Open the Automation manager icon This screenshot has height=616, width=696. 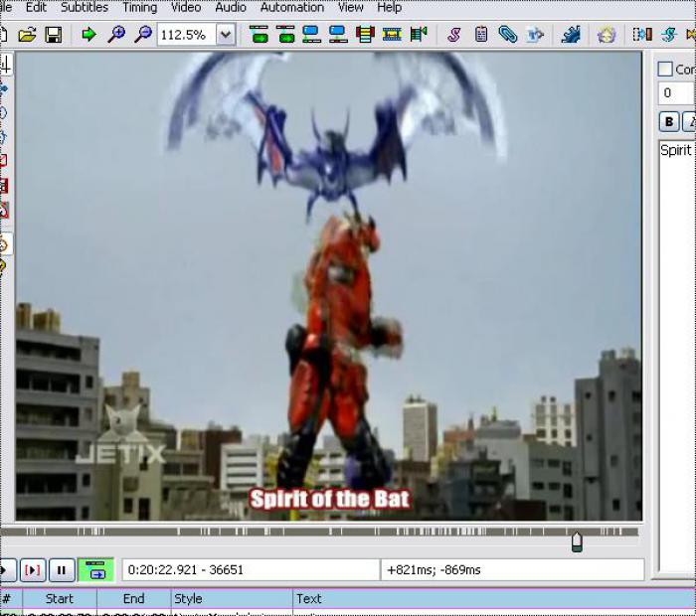(x=571, y=34)
